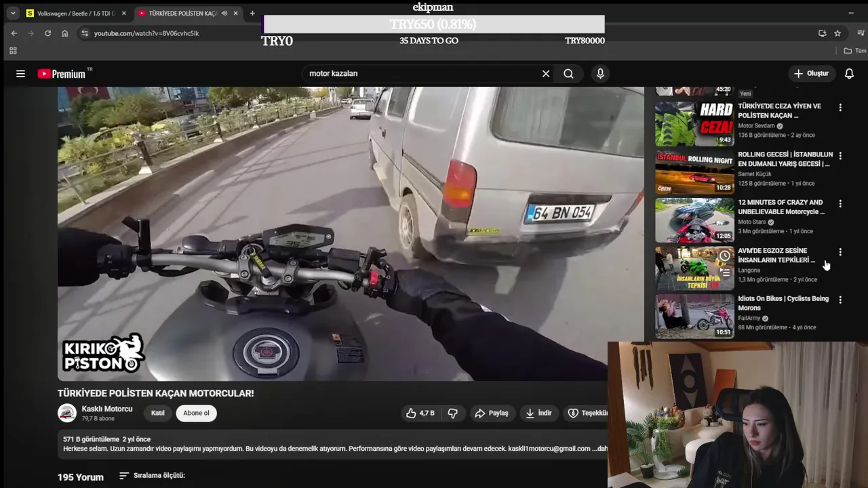The height and width of the screenshot is (488, 868).
Task: Click the Oluştur create button
Action: click(x=811, y=73)
